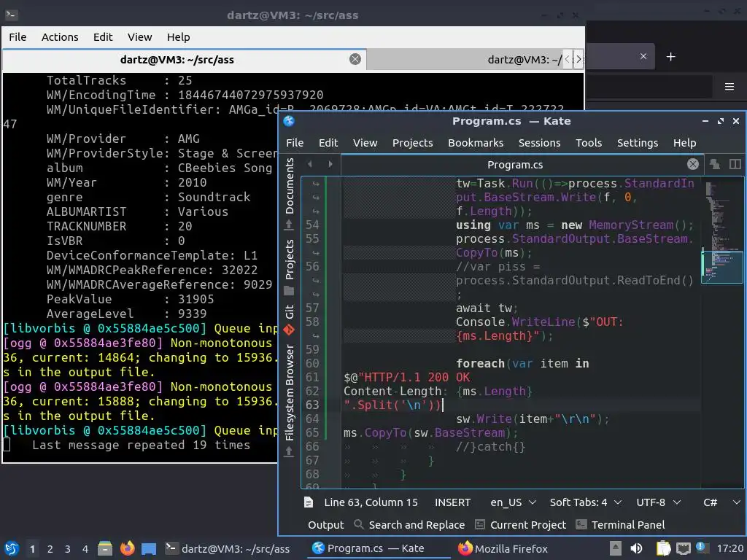Open the Output panel in Kate
This screenshot has width=747, height=560.
pyautogui.click(x=325, y=525)
